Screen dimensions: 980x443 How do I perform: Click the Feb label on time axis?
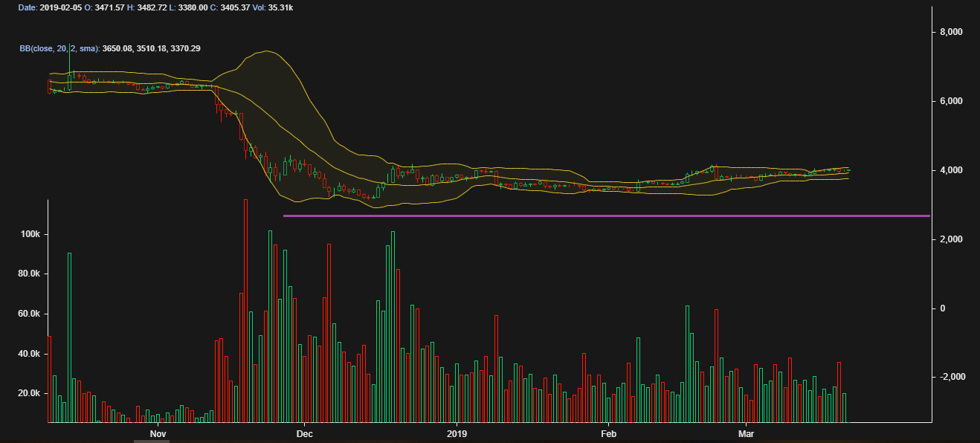608,433
